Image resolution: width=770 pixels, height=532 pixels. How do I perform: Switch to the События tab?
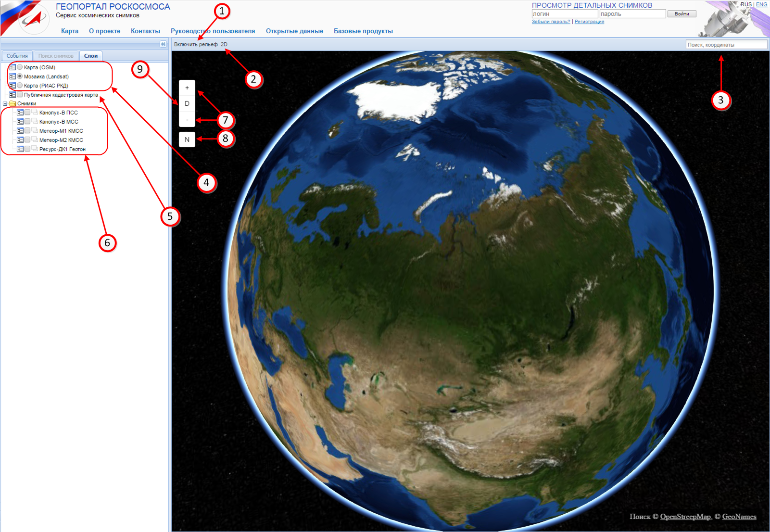click(17, 56)
